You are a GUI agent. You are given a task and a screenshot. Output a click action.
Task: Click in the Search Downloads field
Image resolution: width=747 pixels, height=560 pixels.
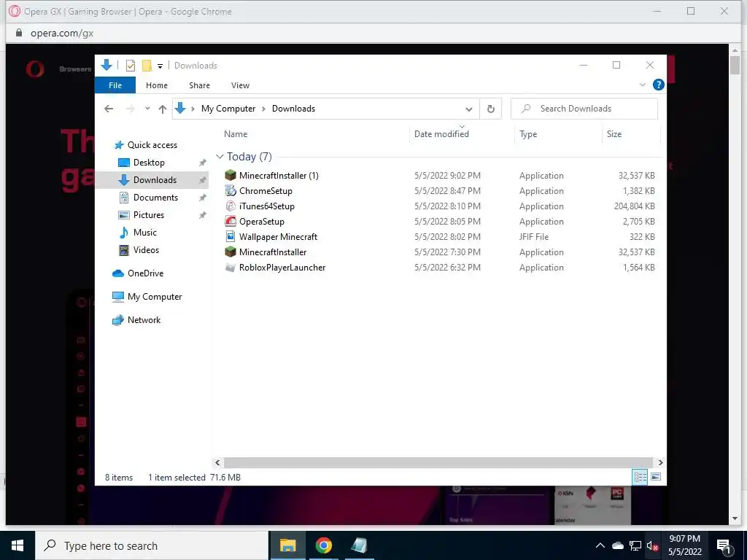(x=584, y=109)
